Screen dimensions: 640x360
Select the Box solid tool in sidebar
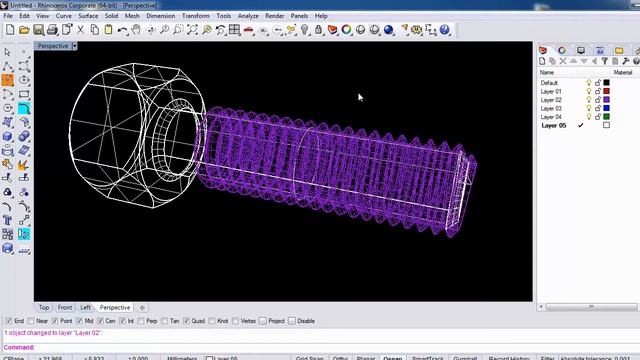[x=7, y=136]
